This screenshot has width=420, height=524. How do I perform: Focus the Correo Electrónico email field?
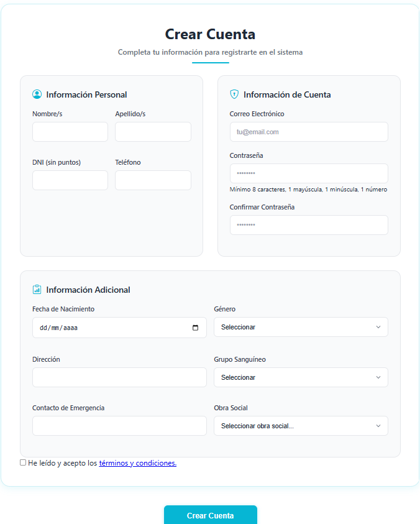click(309, 132)
